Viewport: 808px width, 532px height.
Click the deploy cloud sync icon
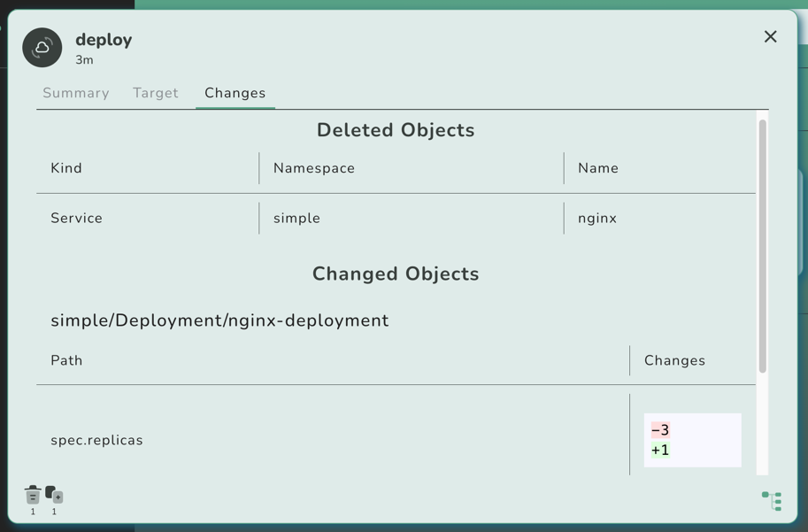[42, 48]
